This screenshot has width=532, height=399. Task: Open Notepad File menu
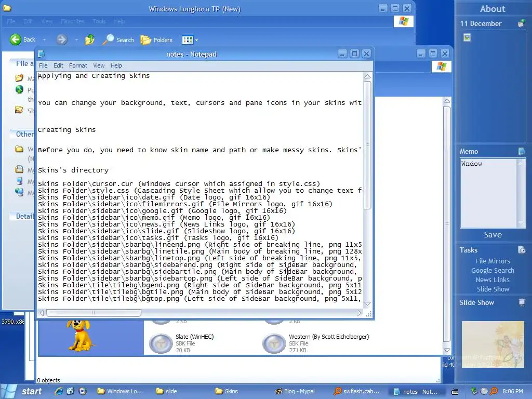(43, 65)
